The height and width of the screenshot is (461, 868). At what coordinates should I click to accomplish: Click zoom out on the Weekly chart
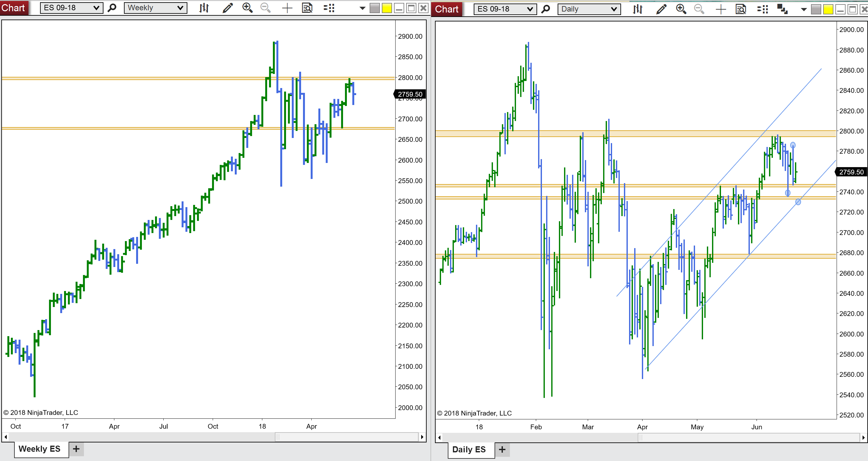[x=266, y=8]
